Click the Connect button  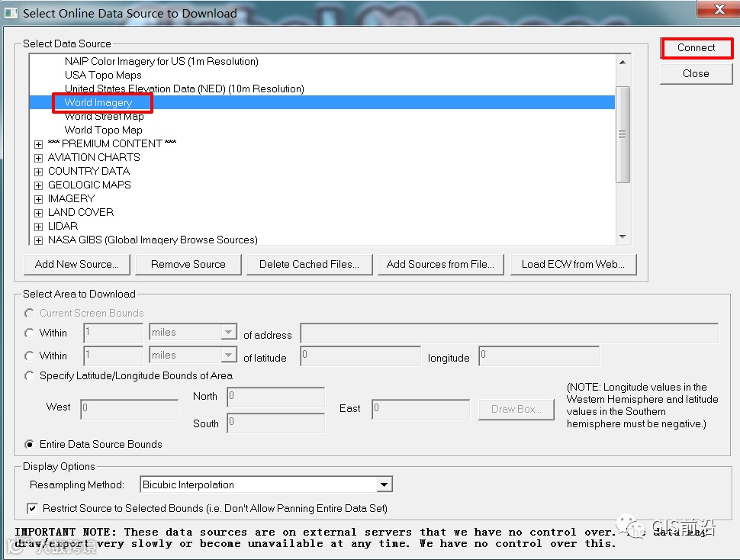tap(696, 48)
